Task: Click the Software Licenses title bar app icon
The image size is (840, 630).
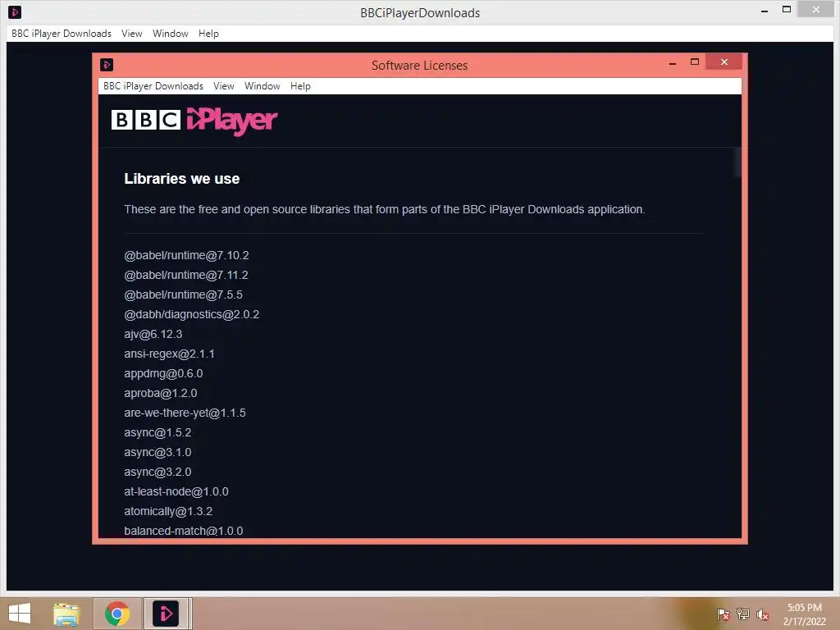Action: [107, 66]
